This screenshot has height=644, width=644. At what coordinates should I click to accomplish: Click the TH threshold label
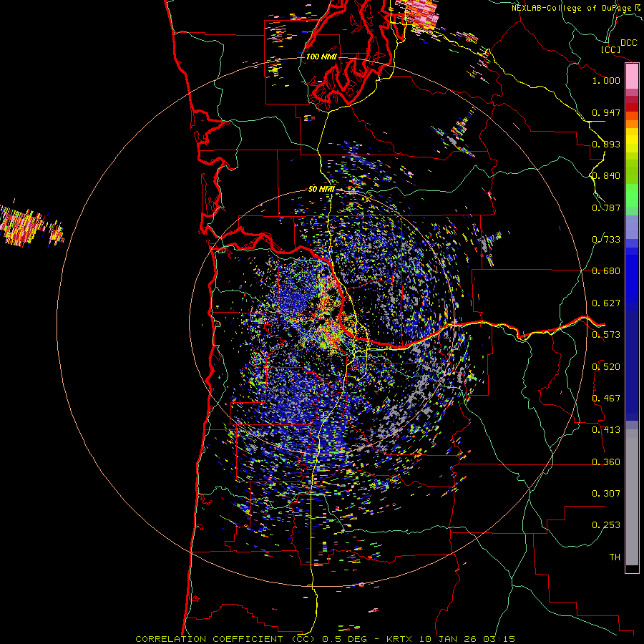pos(615,557)
